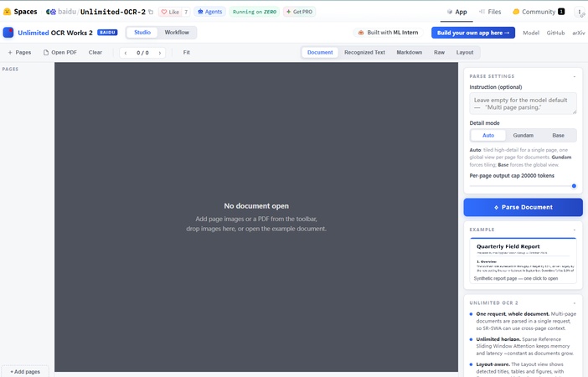Click Fit to fit page view

click(187, 53)
